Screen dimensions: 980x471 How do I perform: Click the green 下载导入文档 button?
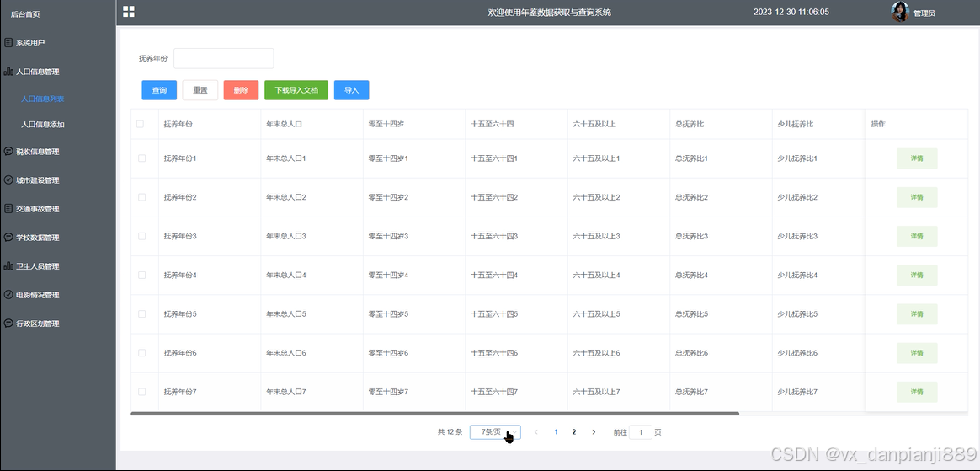pyautogui.click(x=296, y=90)
